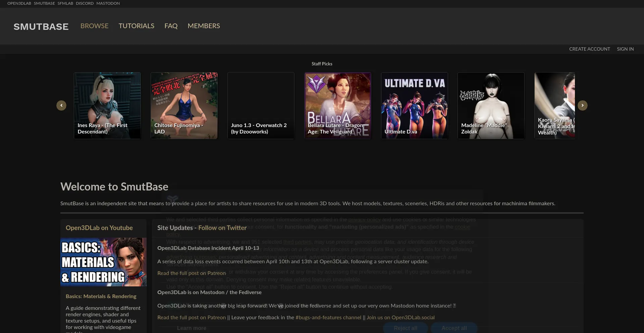Open MASTODON link in top bar

pos(108,3)
